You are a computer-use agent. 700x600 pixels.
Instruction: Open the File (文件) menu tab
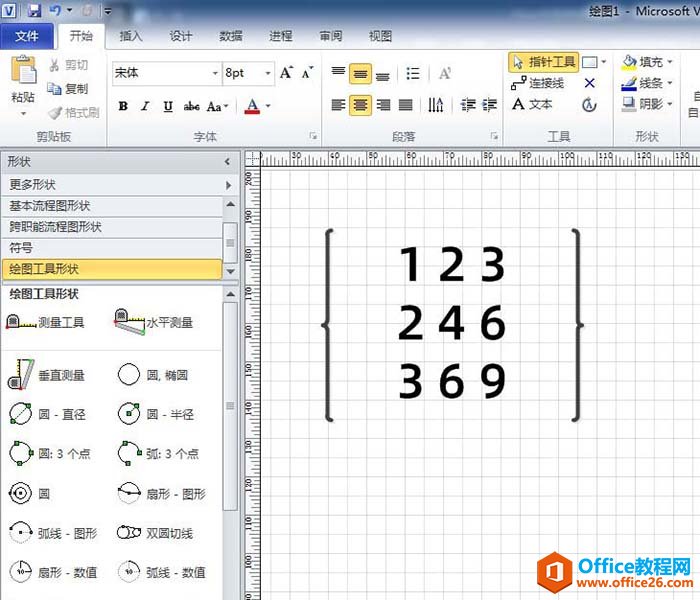pyautogui.click(x=27, y=36)
